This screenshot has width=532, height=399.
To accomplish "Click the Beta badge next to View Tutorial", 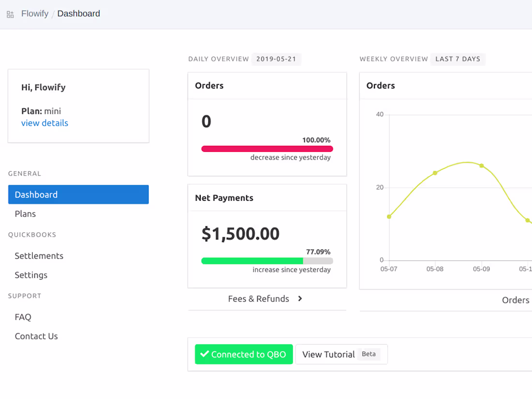I will coord(369,354).
